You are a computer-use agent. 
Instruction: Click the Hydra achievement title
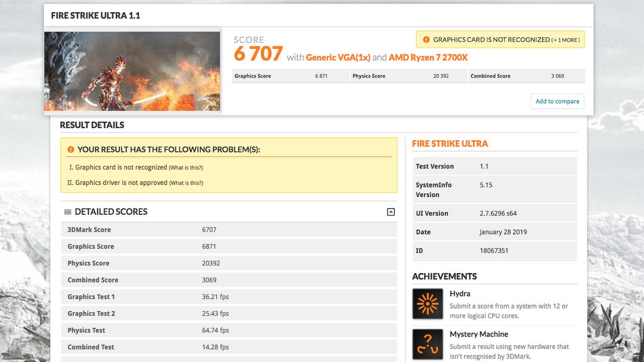[460, 294]
